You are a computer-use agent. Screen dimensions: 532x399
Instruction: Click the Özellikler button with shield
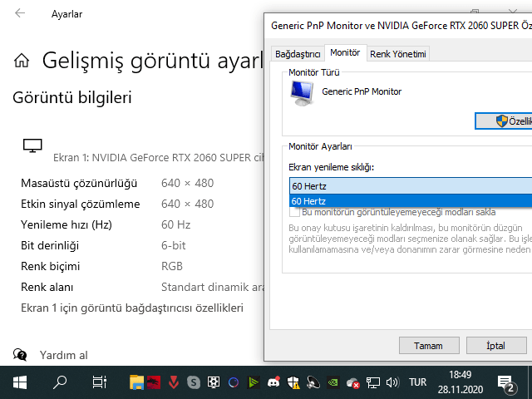click(504, 121)
